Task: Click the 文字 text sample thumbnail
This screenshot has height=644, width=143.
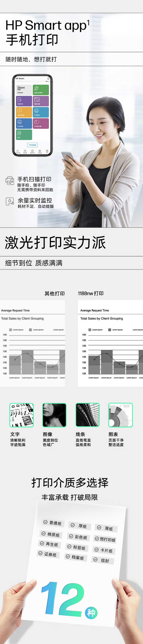Action: [22, 415]
